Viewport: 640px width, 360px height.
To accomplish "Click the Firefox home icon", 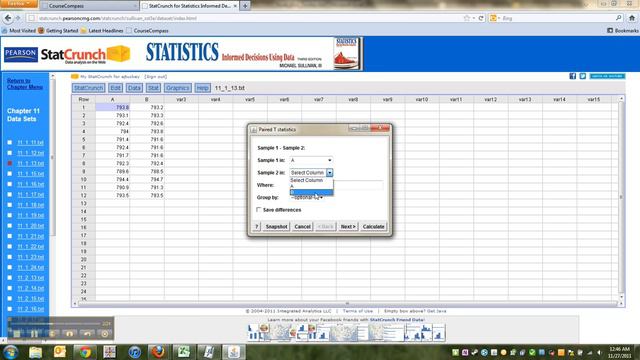I will [632, 18].
